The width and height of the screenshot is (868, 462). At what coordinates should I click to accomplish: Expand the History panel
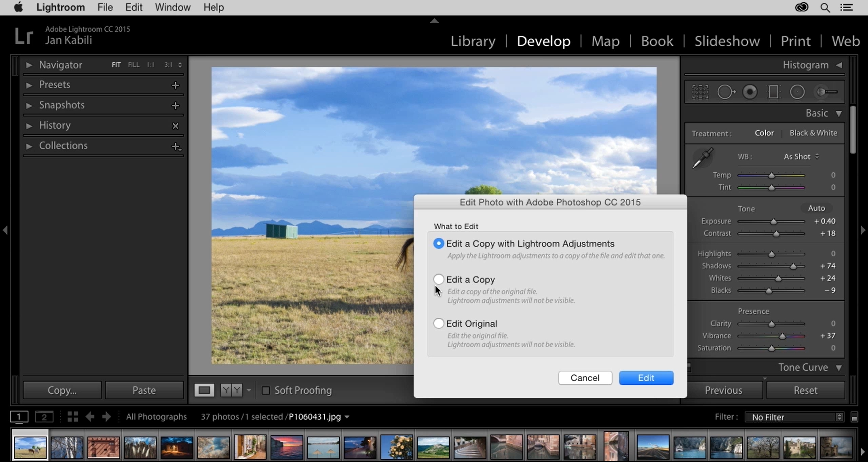coord(29,126)
